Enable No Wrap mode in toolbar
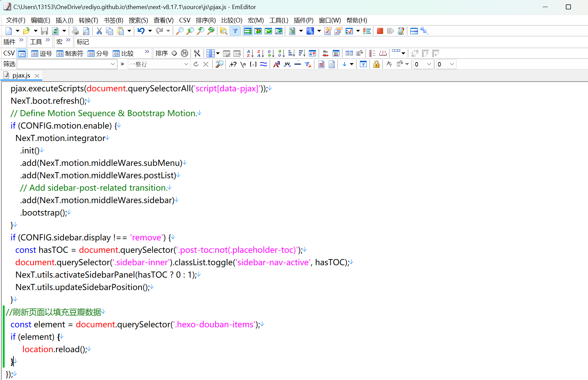 click(x=248, y=31)
